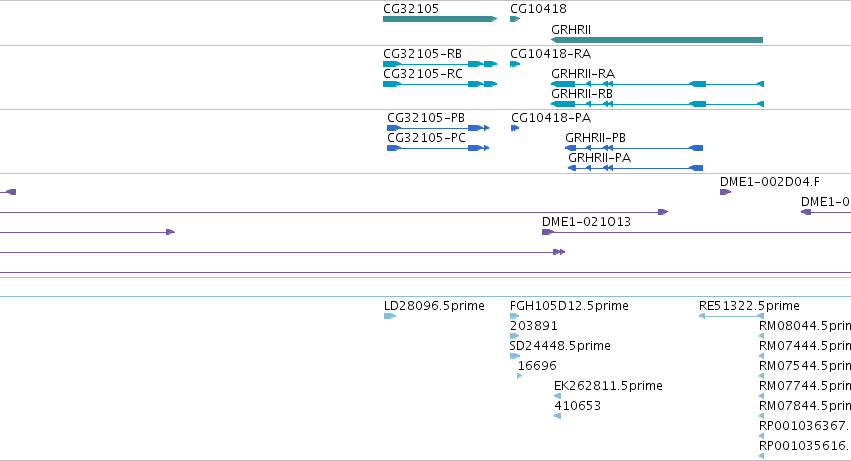The height and width of the screenshot is (461, 851).
Task: Click the CG10418 teal gene arrow
Action: (x=515, y=19)
